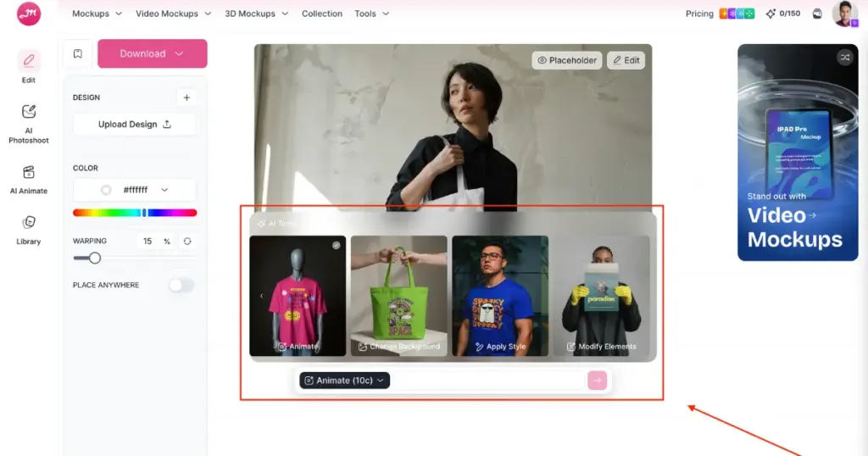This screenshot has width=868, height=456.
Task: Select the Apply Style blue shirt thumbnail
Action: pos(500,296)
